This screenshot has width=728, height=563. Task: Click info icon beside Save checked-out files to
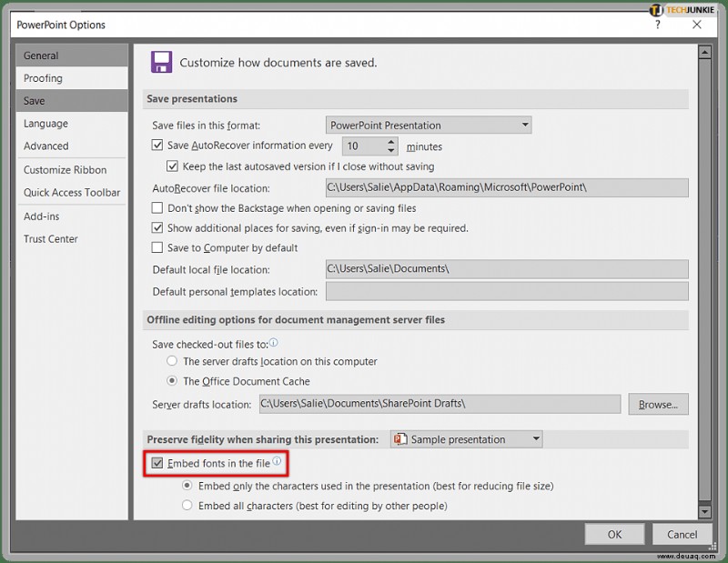pyautogui.click(x=274, y=343)
